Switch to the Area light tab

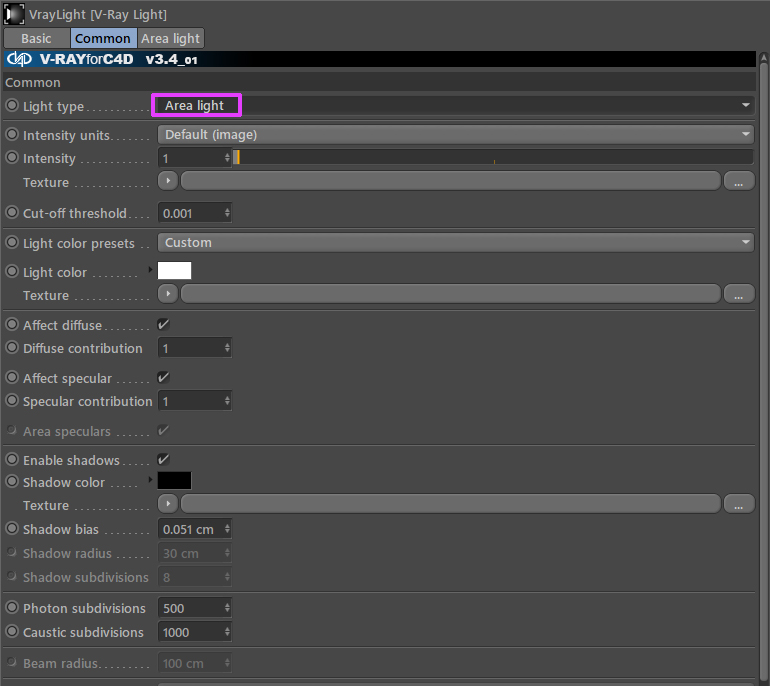(x=170, y=38)
